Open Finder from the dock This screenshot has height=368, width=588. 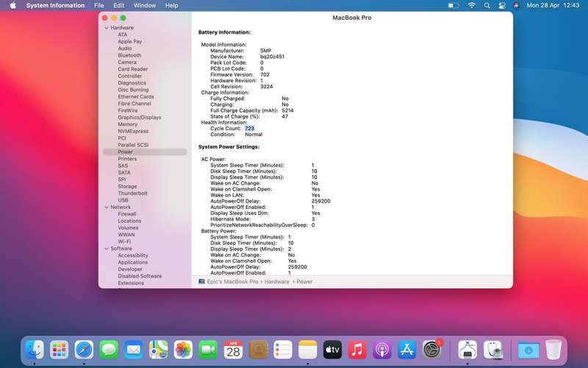pos(35,350)
